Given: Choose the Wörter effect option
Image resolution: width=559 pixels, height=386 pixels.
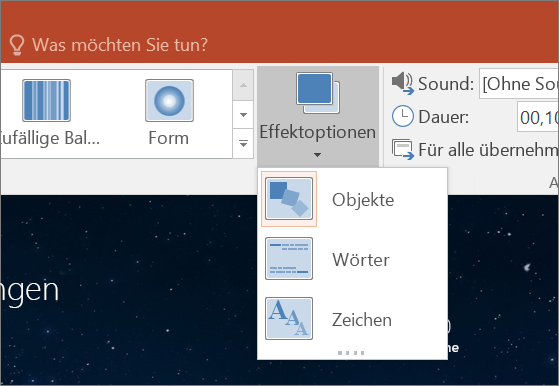Looking at the screenshot, I should pos(352,259).
